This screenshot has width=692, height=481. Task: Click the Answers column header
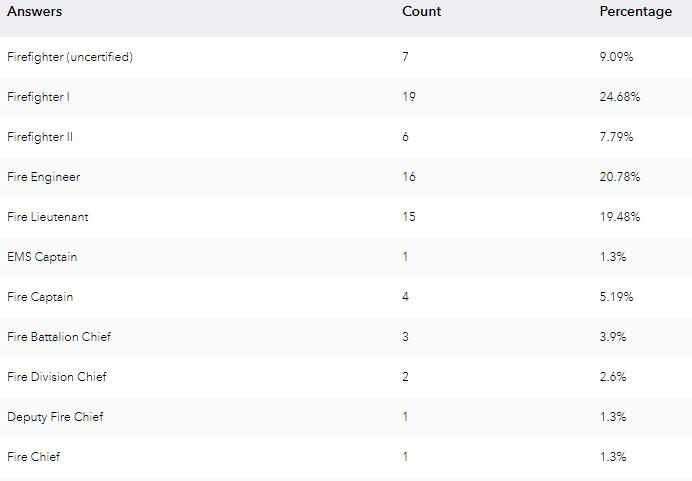point(34,12)
